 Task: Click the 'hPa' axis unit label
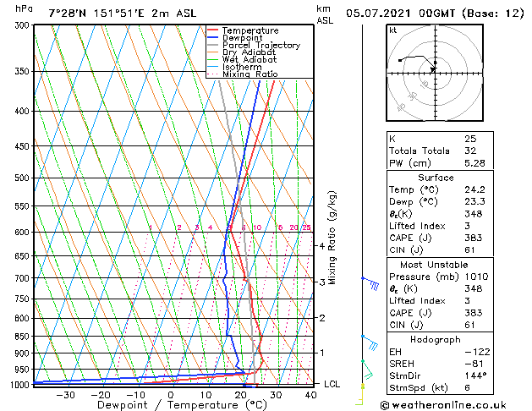(24, 8)
